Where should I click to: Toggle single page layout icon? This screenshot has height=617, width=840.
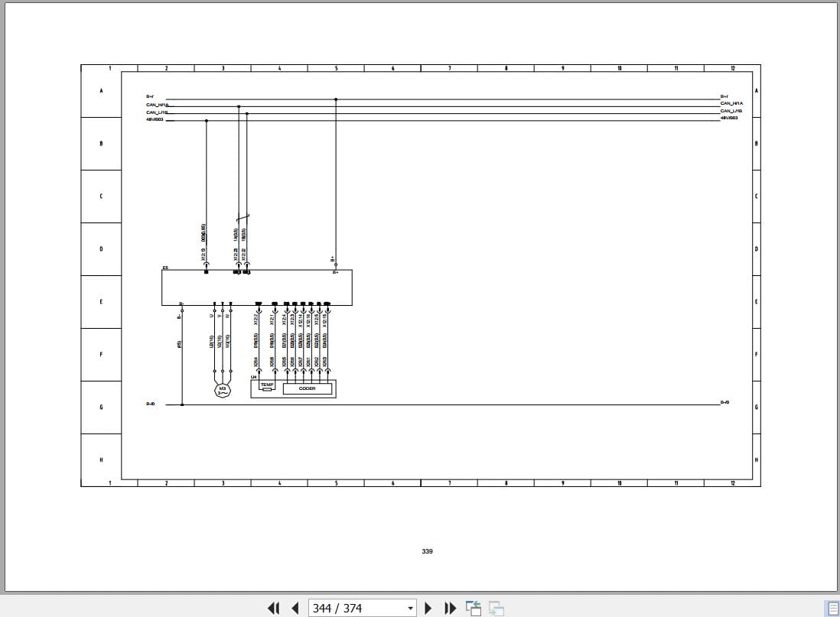832,608
